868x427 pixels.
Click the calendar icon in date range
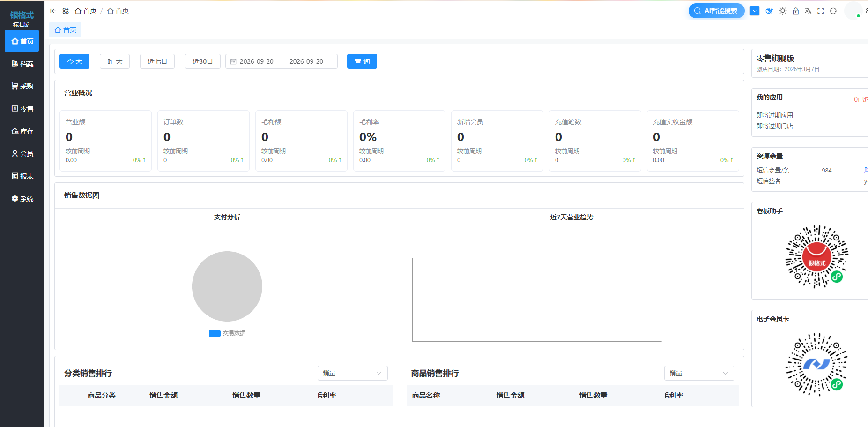point(233,61)
